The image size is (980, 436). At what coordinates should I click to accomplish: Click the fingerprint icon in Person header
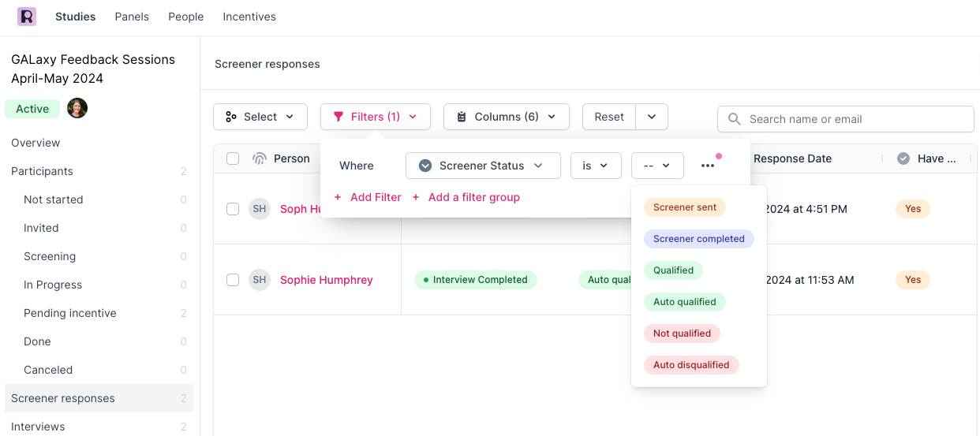[260, 158]
